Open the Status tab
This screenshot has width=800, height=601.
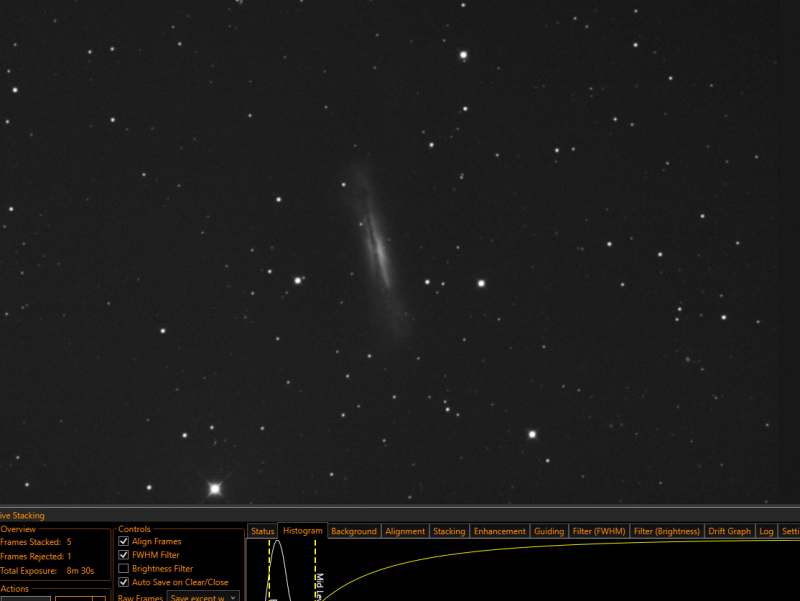coord(262,531)
